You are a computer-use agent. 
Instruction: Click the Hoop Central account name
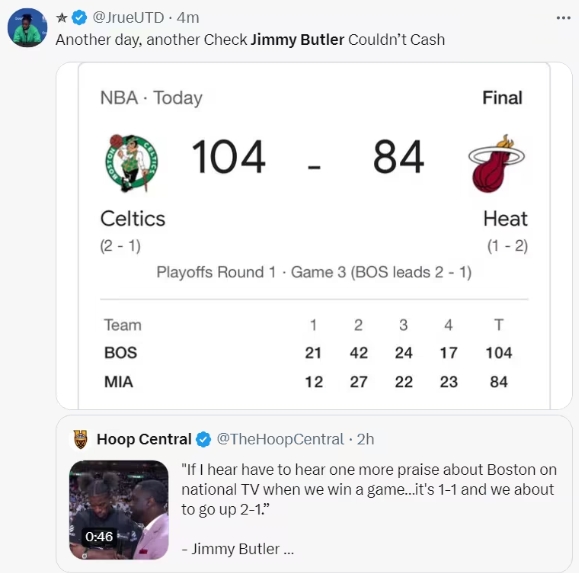144,439
